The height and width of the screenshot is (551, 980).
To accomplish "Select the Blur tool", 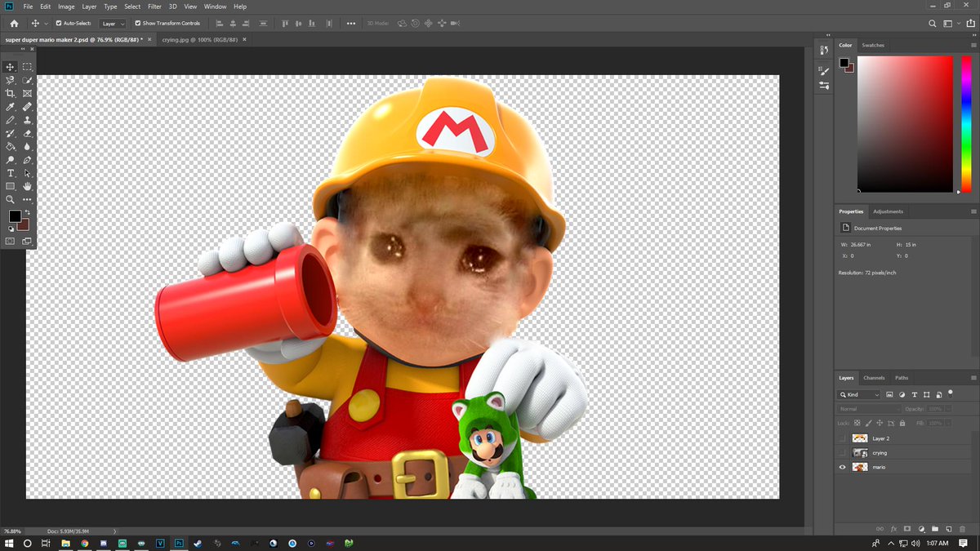I will pos(27,147).
